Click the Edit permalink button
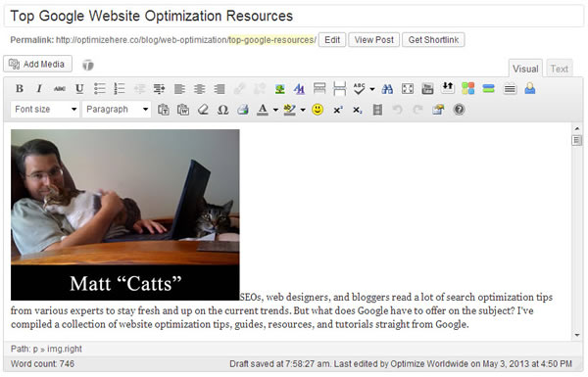Image resolution: width=588 pixels, height=377 pixels. point(332,40)
